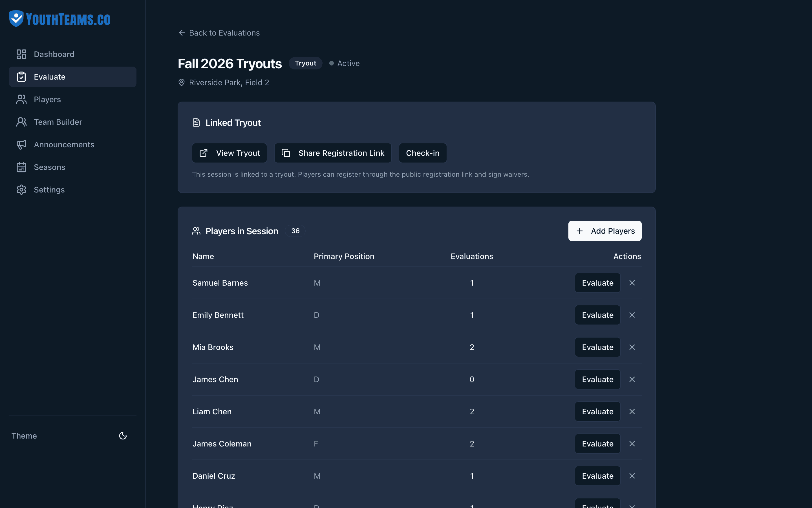The height and width of the screenshot is (508, 812).
Task: Click Share Registration Link button
Action: point(333,153)
